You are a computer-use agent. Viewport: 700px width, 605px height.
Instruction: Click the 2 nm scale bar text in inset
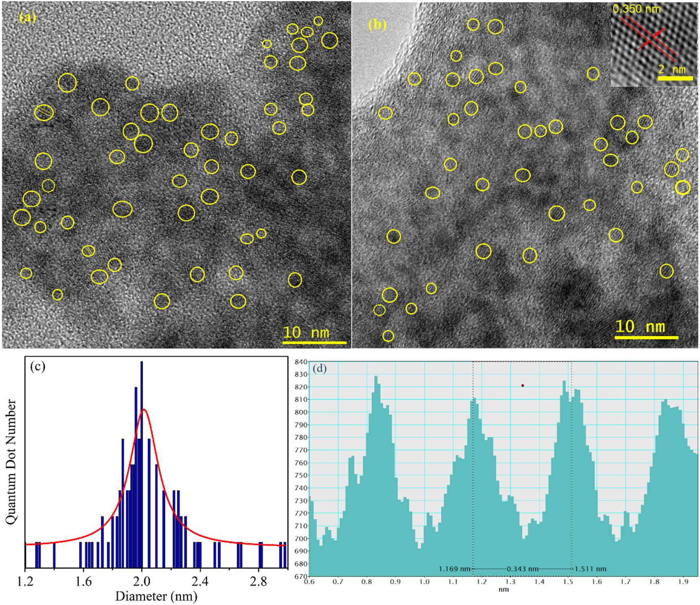672,69
